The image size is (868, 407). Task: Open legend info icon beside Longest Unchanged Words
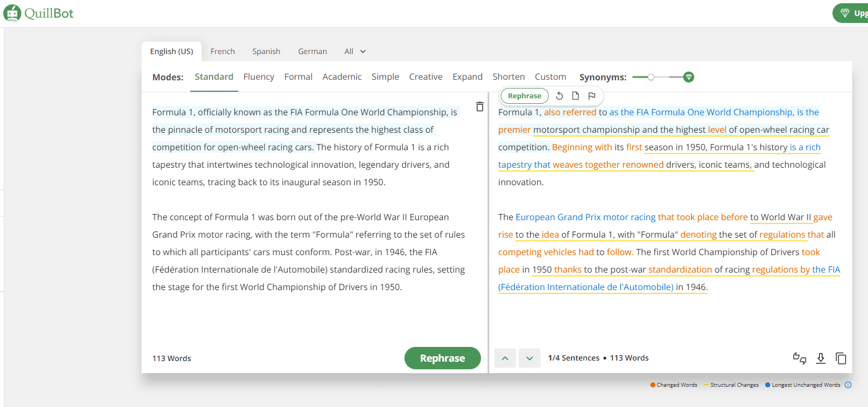848,385
